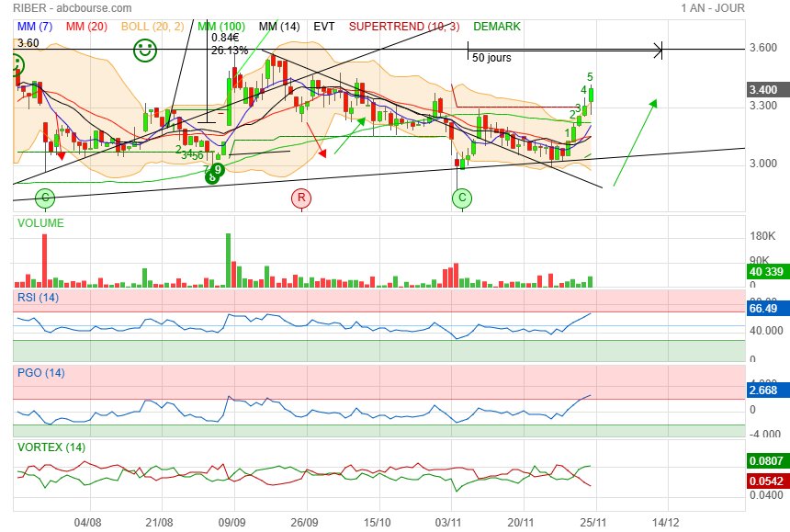Click the green C marker near 03/11
Image resolution: width=790 pixels, height=532 pixels.
pyautogui.click(x=463, y=198)
